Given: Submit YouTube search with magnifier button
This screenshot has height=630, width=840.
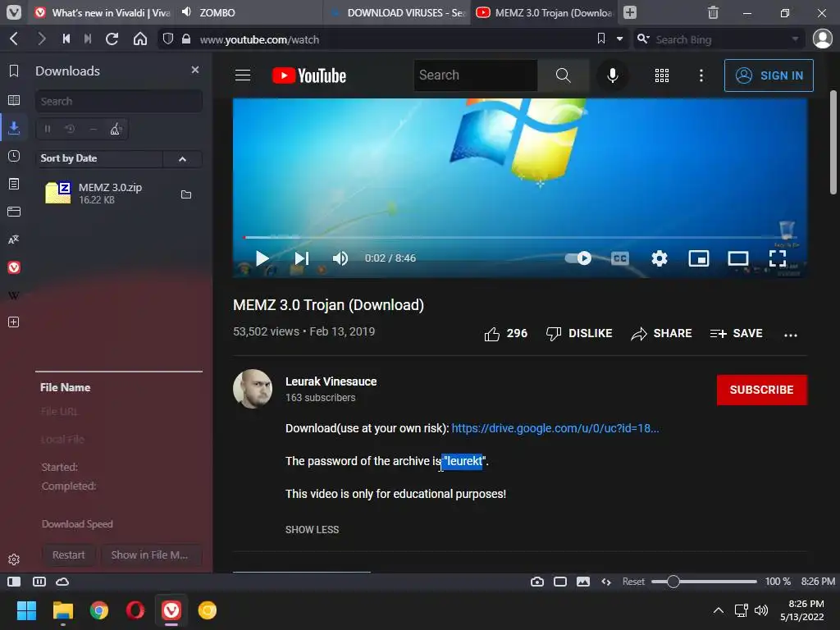Looking at the screenshot, I should pos(563,75).
